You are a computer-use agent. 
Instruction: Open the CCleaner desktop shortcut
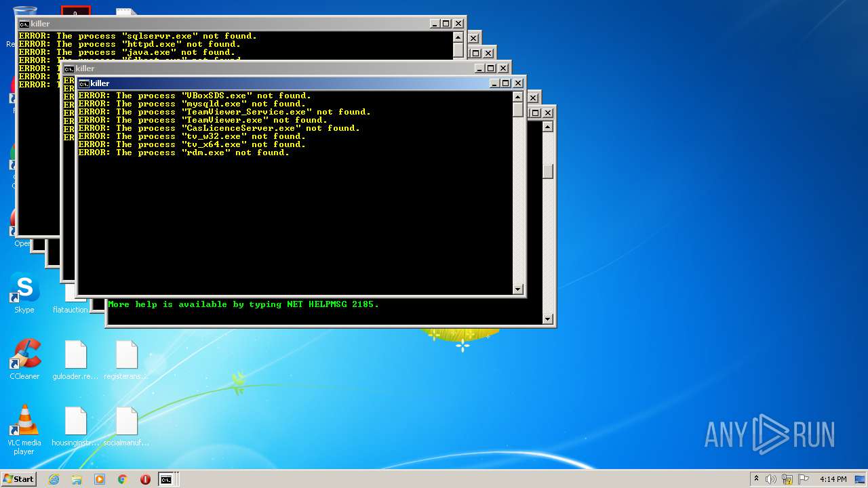click(24, 359)
